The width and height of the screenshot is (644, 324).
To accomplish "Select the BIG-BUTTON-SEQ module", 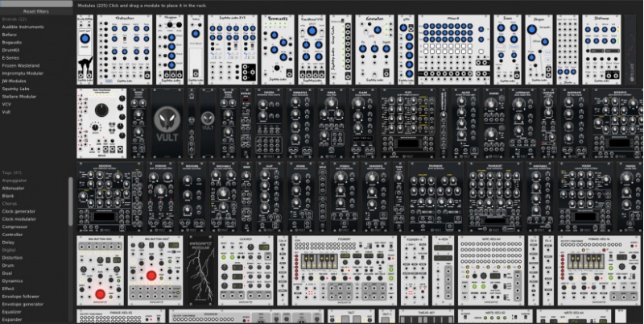I will (100, 271).
